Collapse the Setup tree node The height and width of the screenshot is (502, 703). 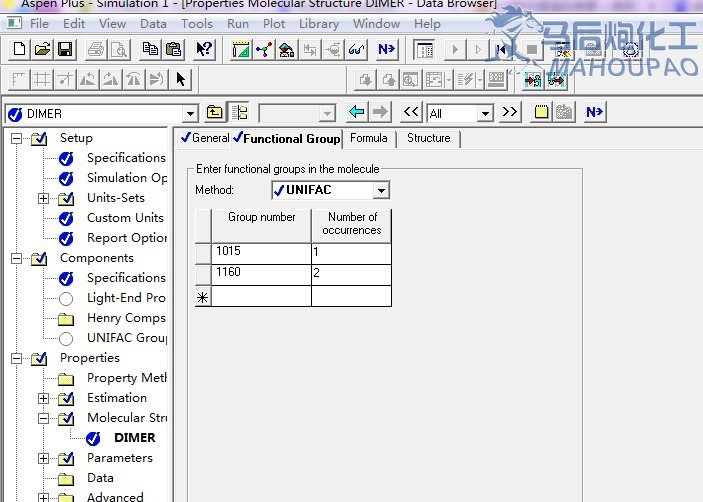click(16, 138)
